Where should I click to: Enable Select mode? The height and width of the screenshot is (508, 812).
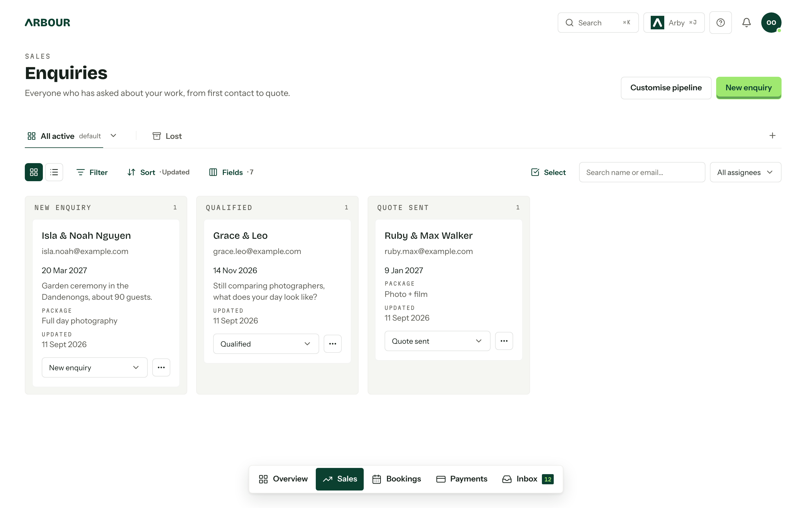549,172
